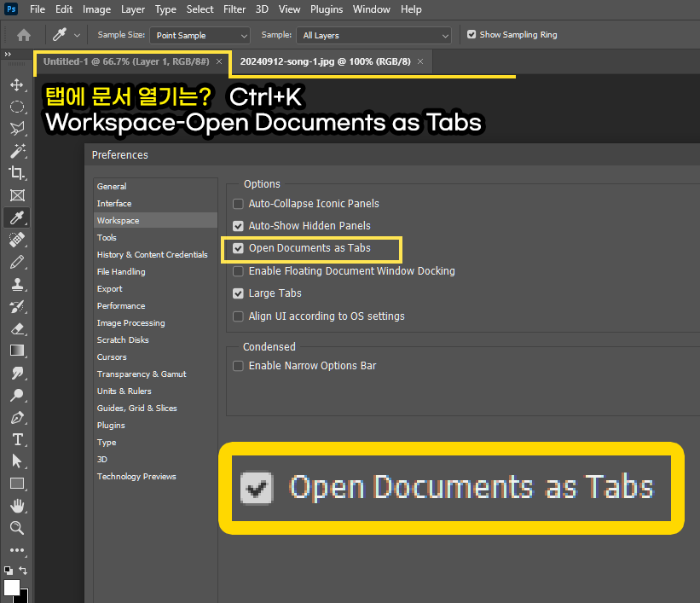
Task: Open the Edit menu
Action: click(x=64, y=9)
